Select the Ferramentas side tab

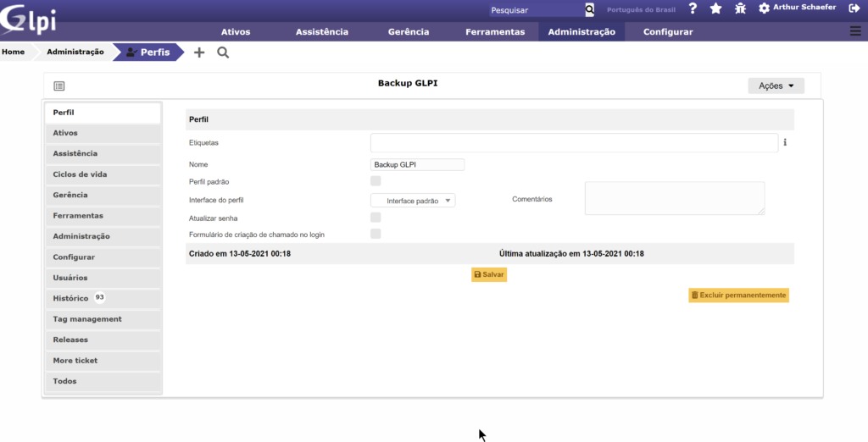[103, 215]
